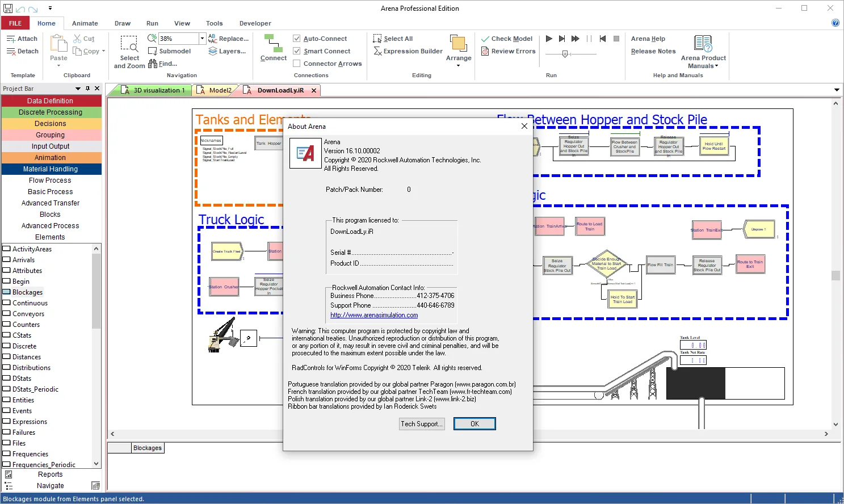This screenshot has height=504, width=844.
Task: Click the Paste clipboard icon
Action: (58, 44)
